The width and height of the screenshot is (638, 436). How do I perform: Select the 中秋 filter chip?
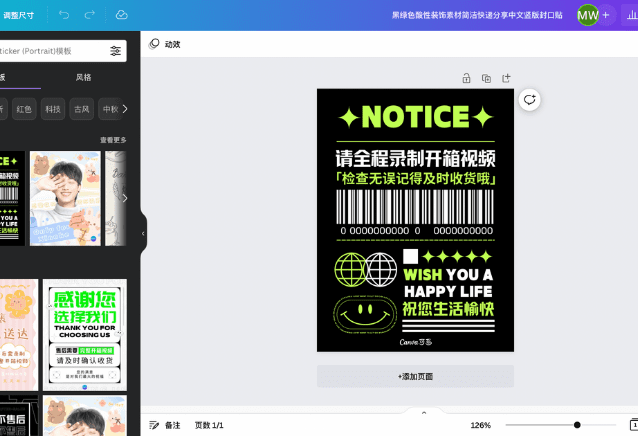(110, 109)
